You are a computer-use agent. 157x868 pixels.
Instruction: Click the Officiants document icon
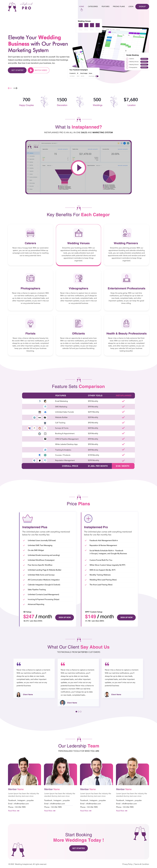78,323
